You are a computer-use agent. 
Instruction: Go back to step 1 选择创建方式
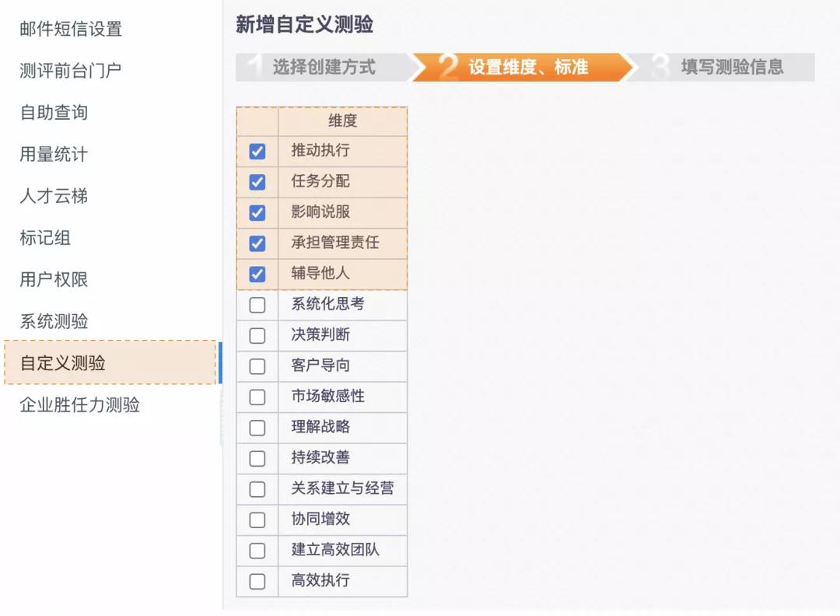pos(324,68)
